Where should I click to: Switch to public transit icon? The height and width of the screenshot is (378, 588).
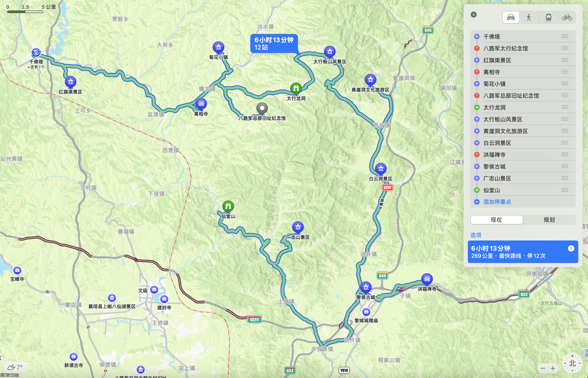pyautogui.click(x=549, y=18)
